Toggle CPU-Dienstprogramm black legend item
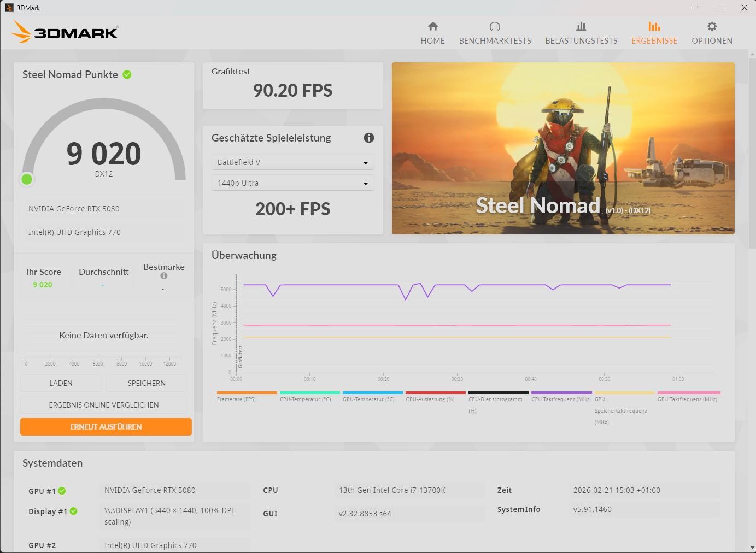This screenshot has width=756, height=553. point(499,402)
